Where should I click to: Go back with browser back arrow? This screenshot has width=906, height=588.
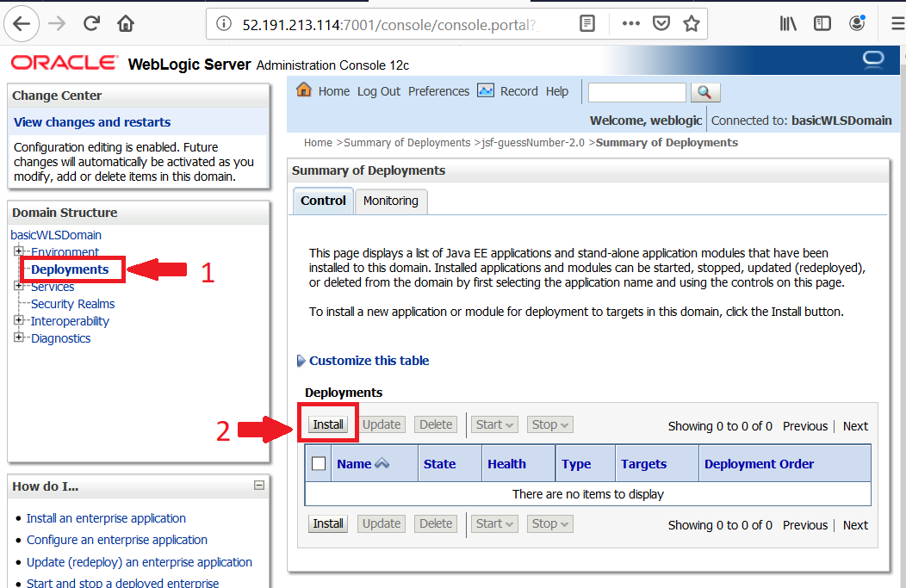click(x=22, y=24)
